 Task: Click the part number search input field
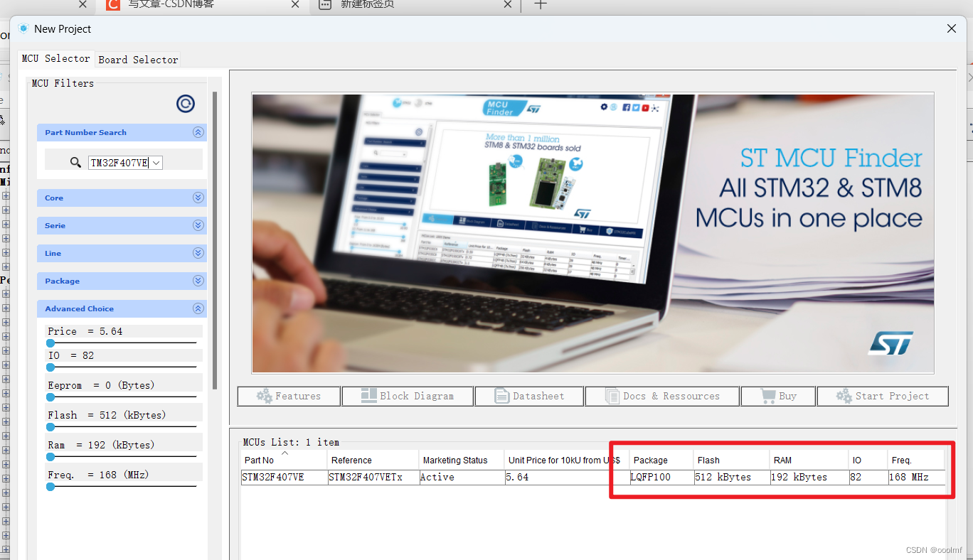pos(119,163)
